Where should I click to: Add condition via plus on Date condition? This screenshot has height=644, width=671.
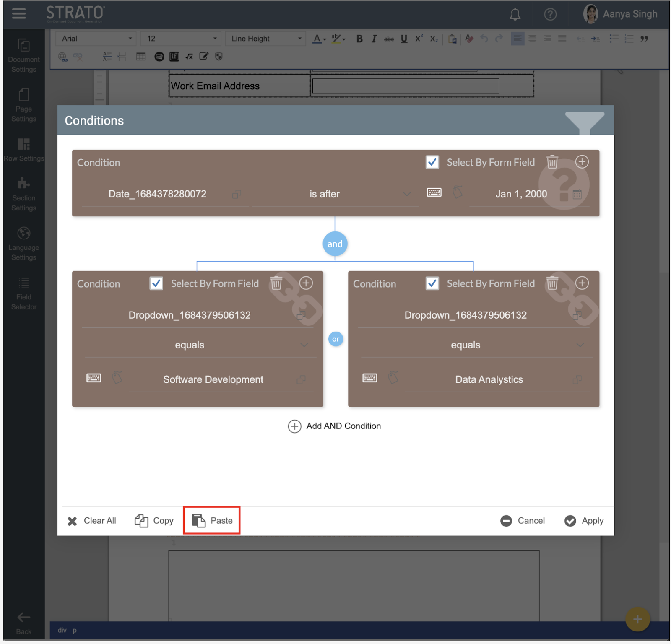pyautogui.click(x=581, y=162)
